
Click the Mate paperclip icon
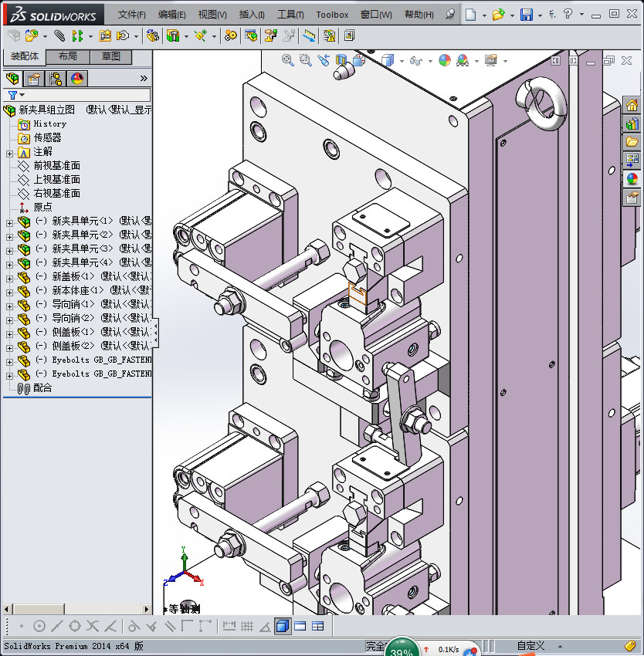click(59, 36)
